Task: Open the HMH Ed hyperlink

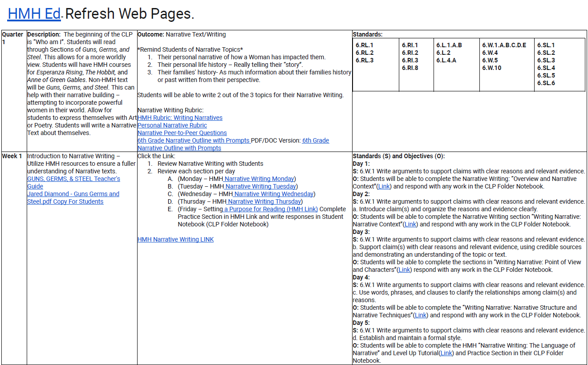Action: click(33, 13)
